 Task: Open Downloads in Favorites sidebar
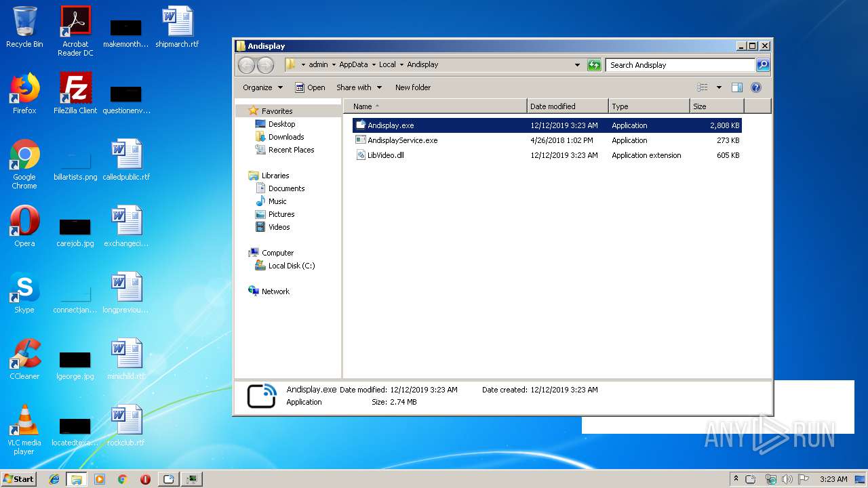[285, 137]
